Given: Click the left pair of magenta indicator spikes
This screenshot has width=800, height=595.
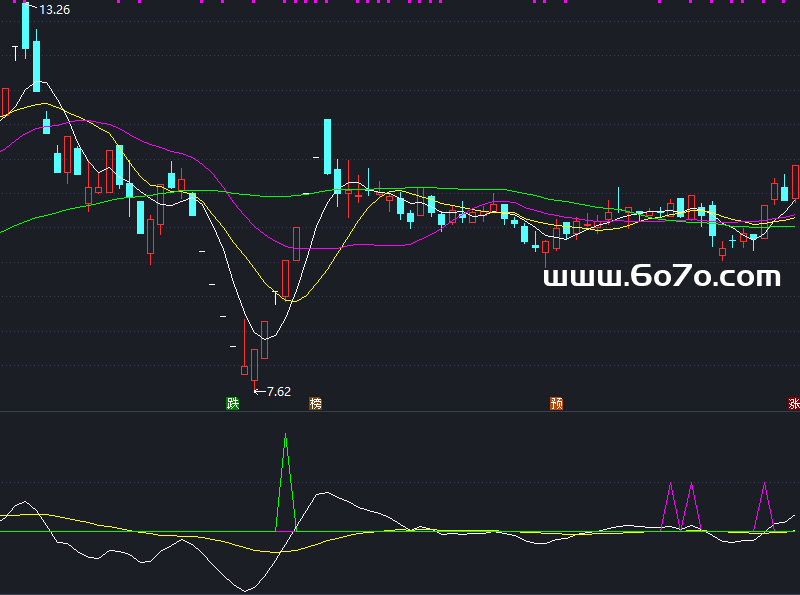Looking at the screenshot, I should (680, 505).
